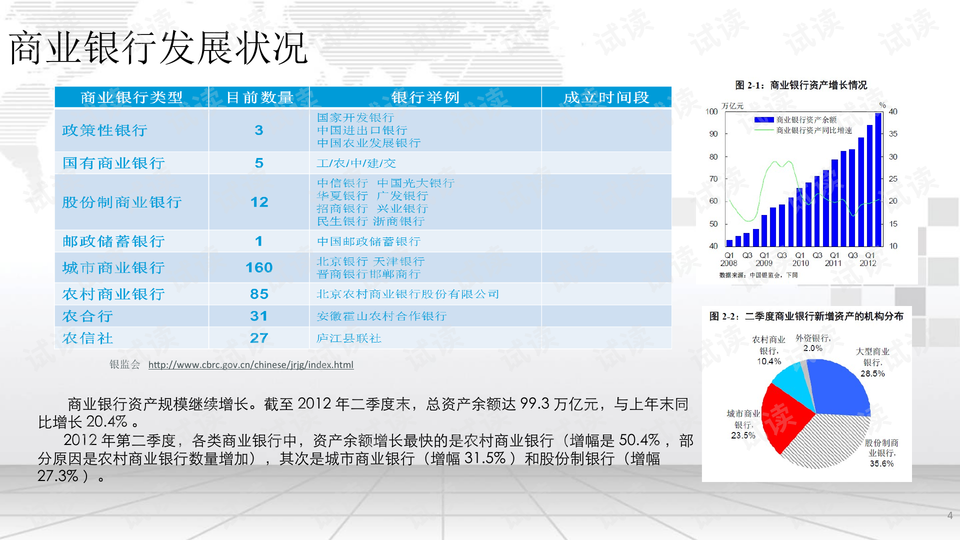The height and width of the screenshot is (540, 960).
Task: Select the 商业银行类型 column header
Action: click(x=132, y=97)
